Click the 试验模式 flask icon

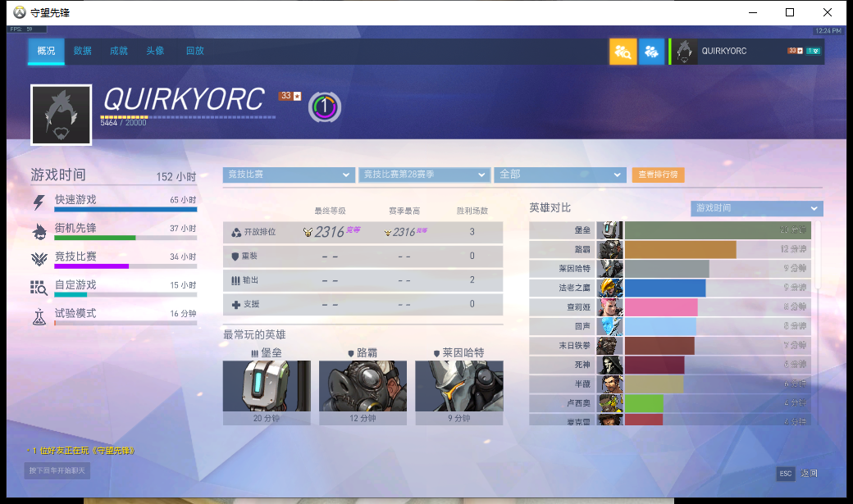click(x=39, y=316)
